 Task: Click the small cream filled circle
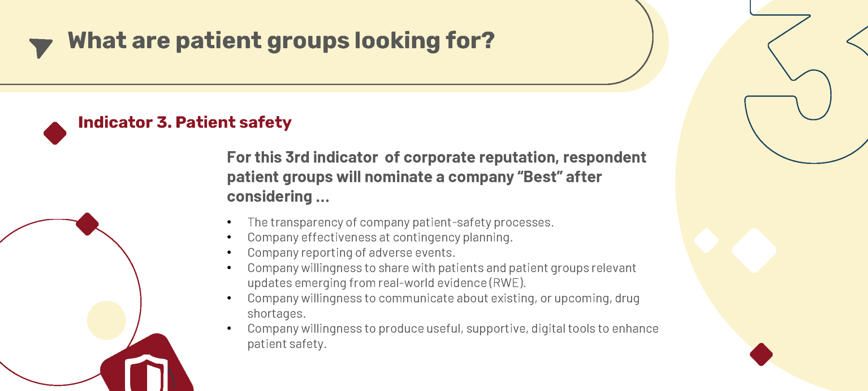[x=106, y=320]
